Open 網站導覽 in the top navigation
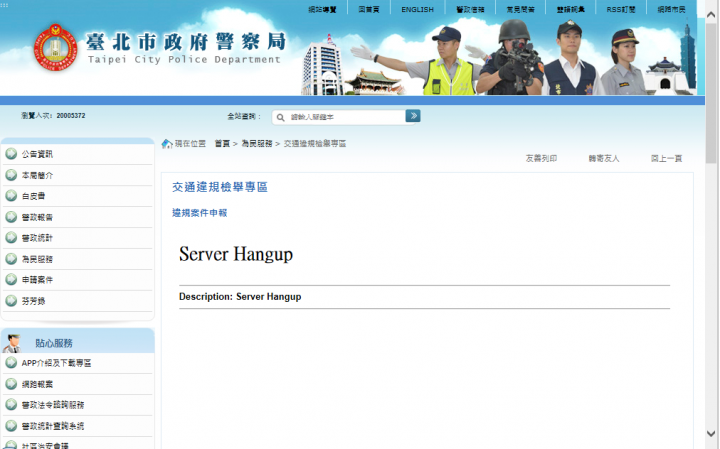The width and height of the screenshot is (720, 449). point(322,9)
